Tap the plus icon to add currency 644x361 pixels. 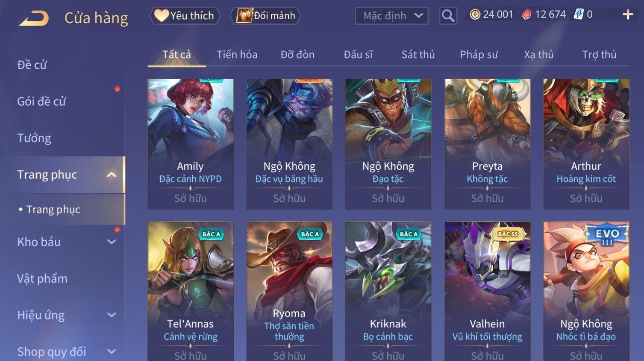(x=628, y=15)
